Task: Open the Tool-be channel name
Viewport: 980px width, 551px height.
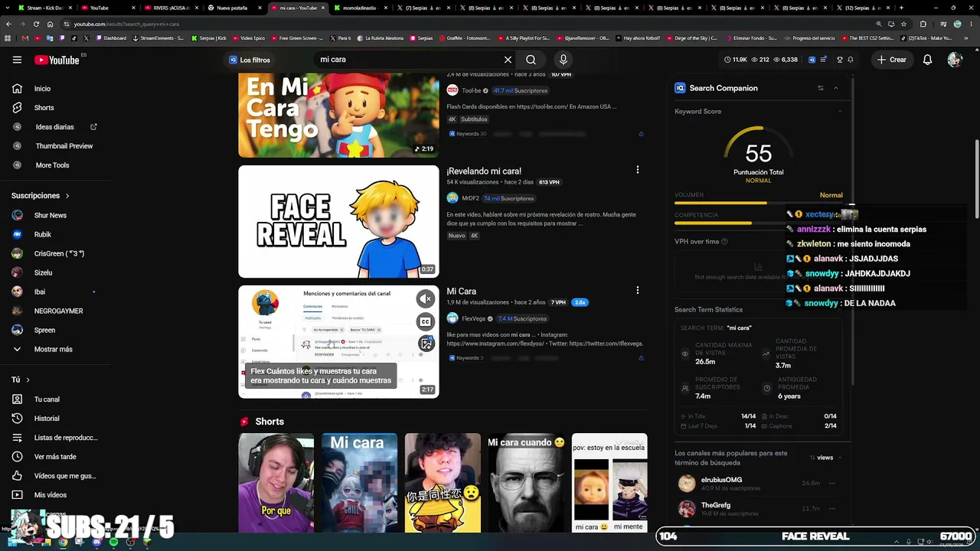Action: (x=471, y=90)
